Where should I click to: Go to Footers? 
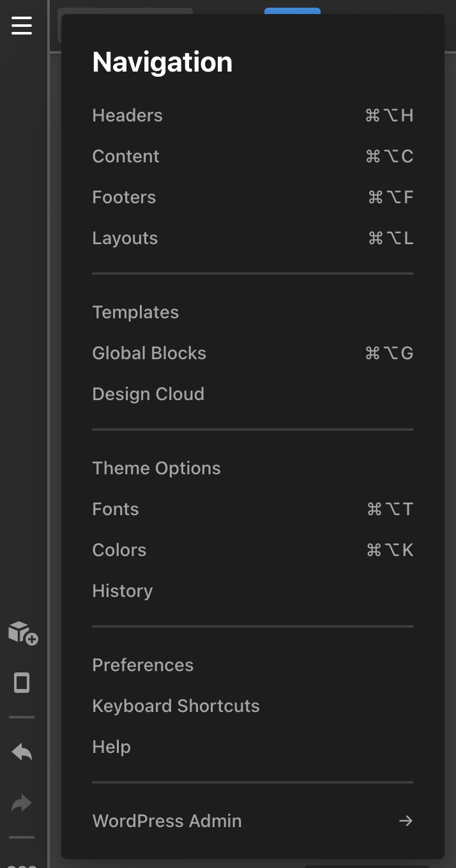(253, 198)
